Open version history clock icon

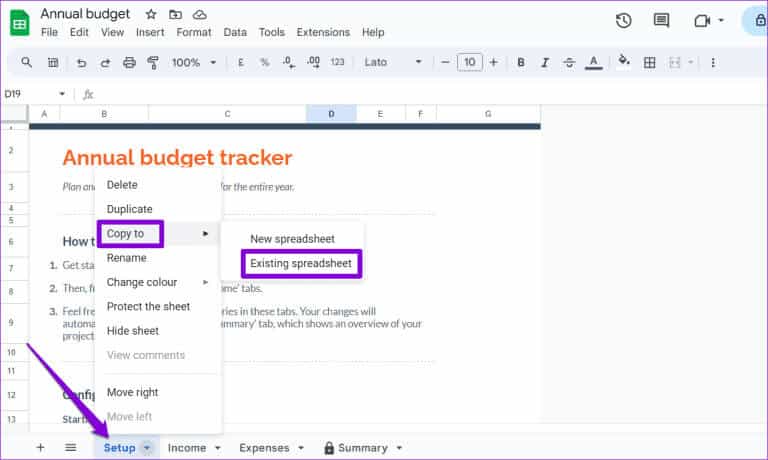pos(624,21)
